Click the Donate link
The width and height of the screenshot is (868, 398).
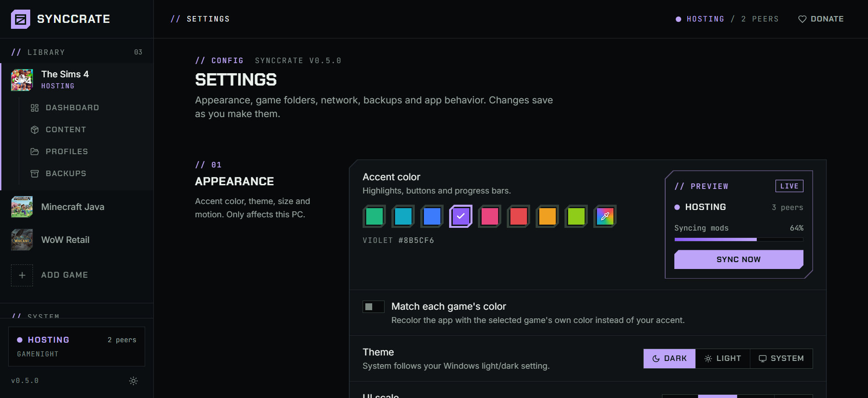tap(821, 19)
